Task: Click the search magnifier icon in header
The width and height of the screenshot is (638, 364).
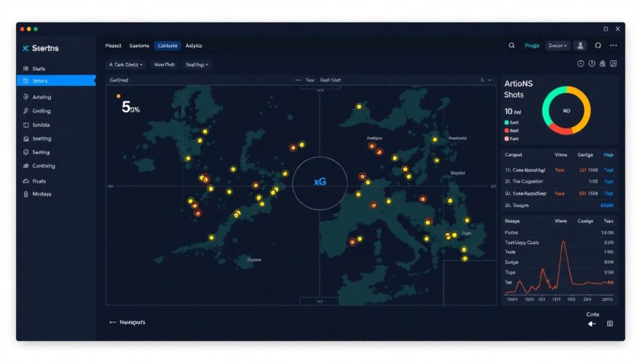Action: [x=512, y=45]
